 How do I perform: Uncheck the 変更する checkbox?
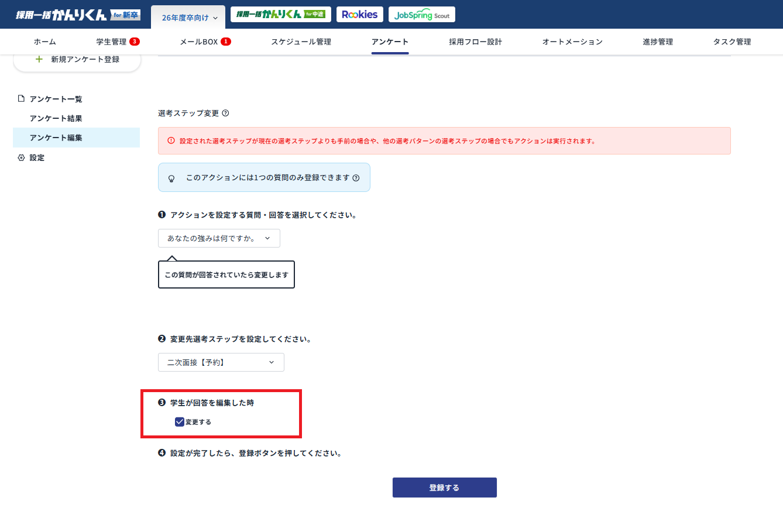[x=179, y=421]
